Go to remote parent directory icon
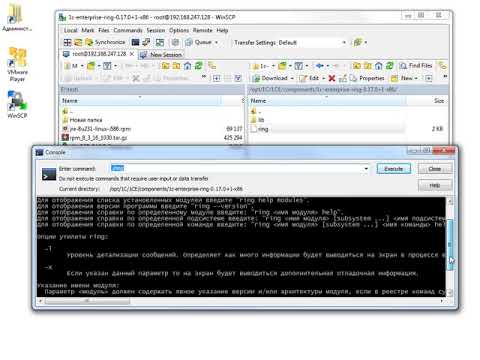The height and width of the screenshot is (360, 480). (x=357, y=66)
